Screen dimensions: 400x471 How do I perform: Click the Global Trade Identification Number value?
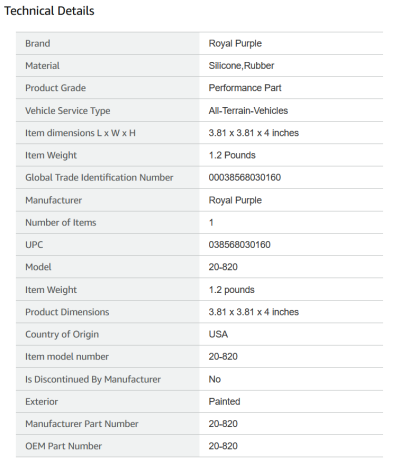[x=245, y=178]
